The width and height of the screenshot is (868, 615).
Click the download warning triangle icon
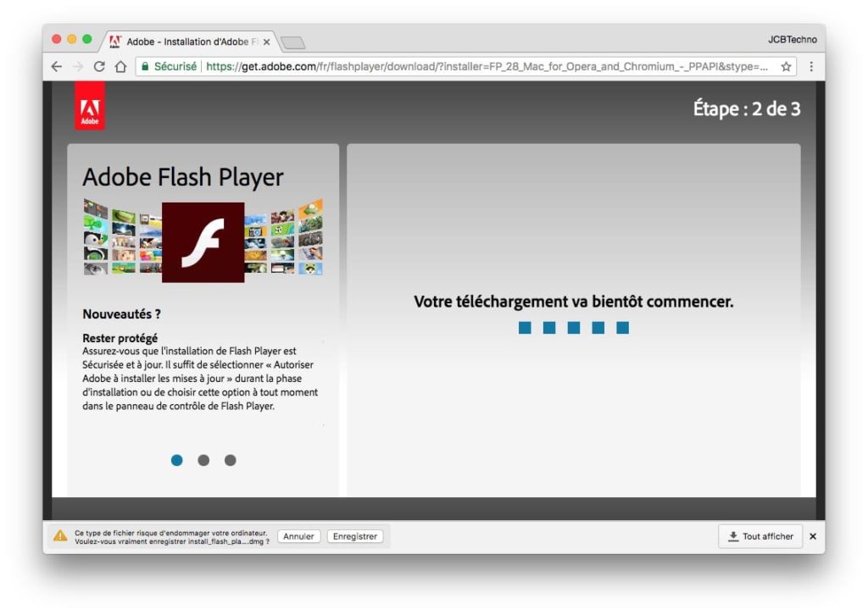[60, 536]
